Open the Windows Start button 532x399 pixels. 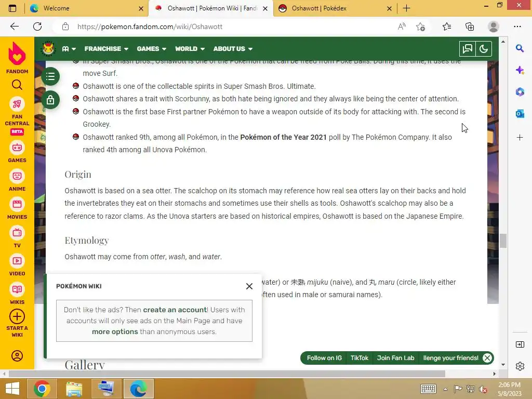tap(12, 389)
